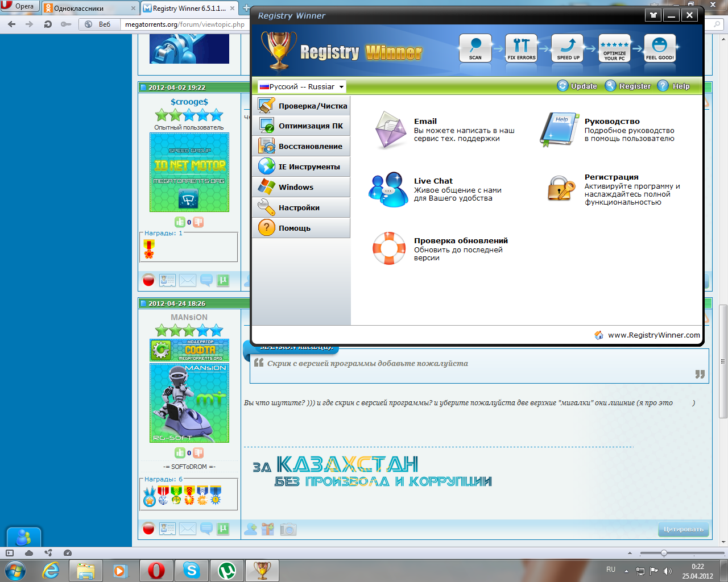The width and height of the screenshot is (728, 582).
Task: Dislike $crooge$'s post with thumbs-down
Action: [198, 222]
